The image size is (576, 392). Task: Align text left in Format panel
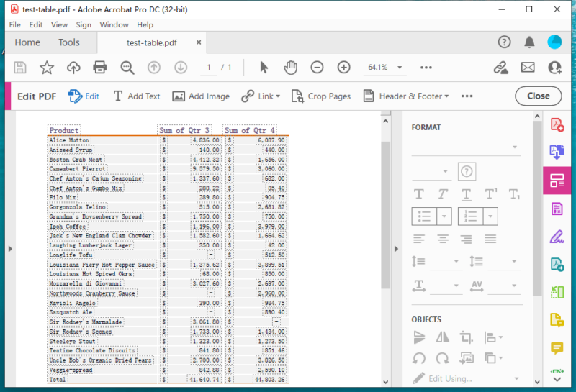tap(419, 239)
